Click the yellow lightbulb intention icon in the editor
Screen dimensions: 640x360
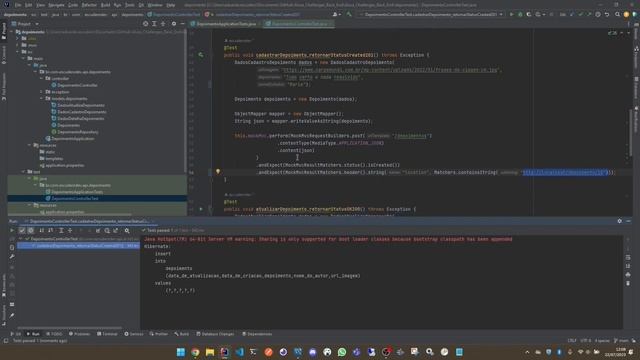(218, 172)
